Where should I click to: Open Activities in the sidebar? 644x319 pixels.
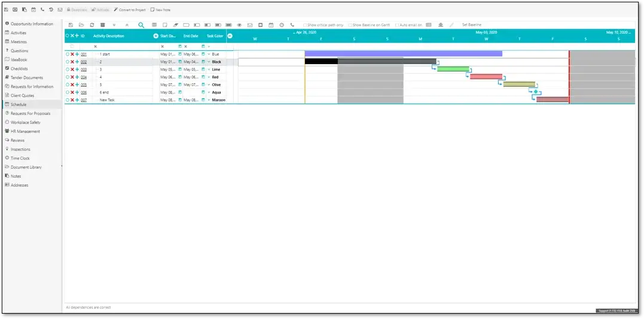pos(19,33)
